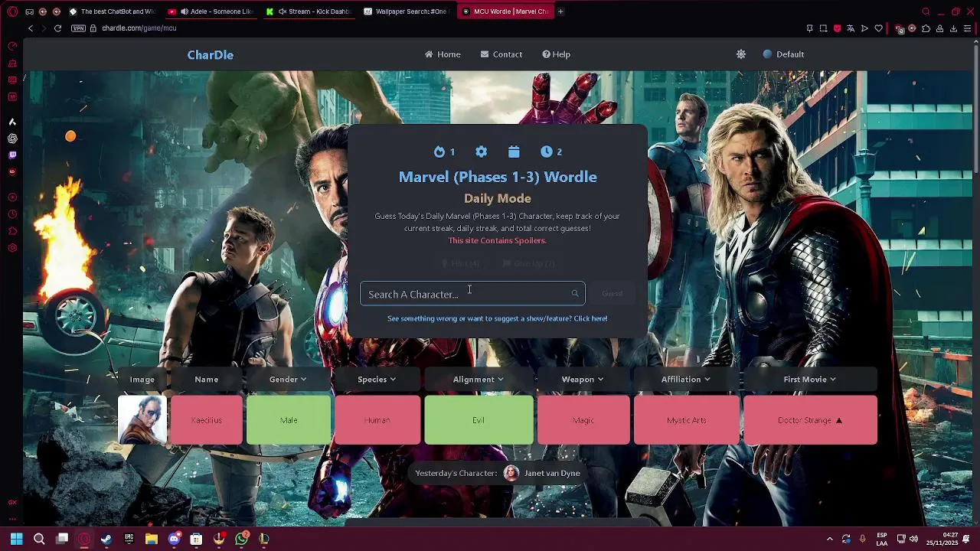The image size is (980, 551).
Task: Open Steam from the taskbar
Action: (x=106, y=539)
